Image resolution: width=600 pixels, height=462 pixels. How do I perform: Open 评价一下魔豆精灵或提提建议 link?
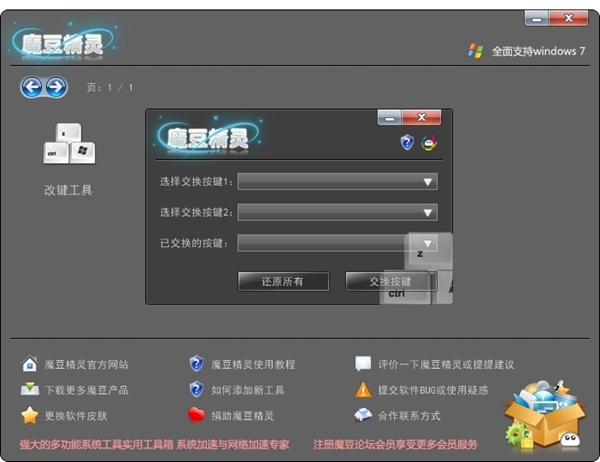[446, 364]
